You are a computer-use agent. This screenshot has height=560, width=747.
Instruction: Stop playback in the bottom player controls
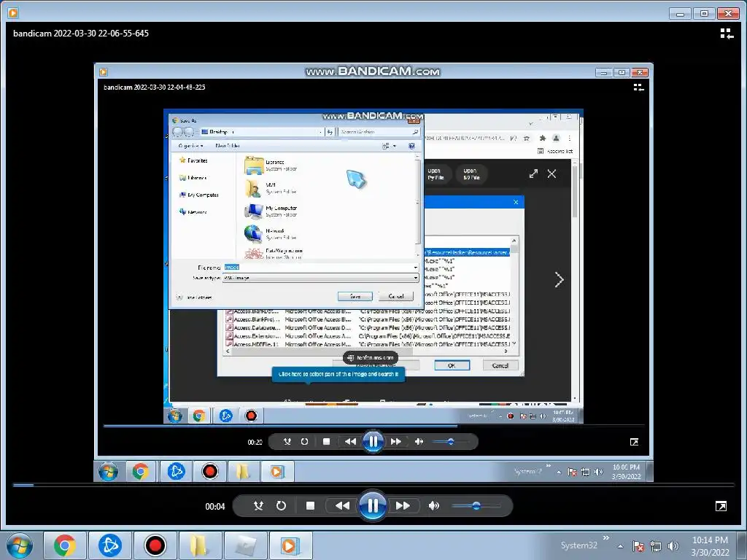point(310,506)
